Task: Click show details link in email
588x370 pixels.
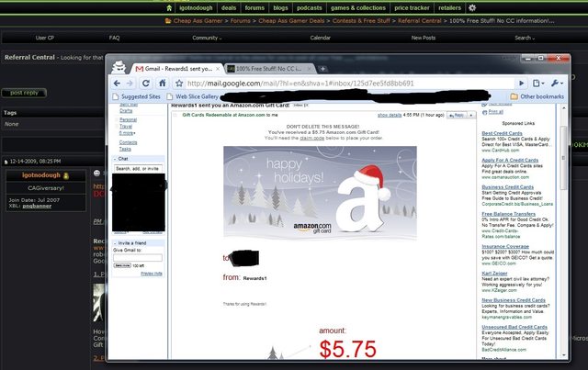Action: pos(390,115)
